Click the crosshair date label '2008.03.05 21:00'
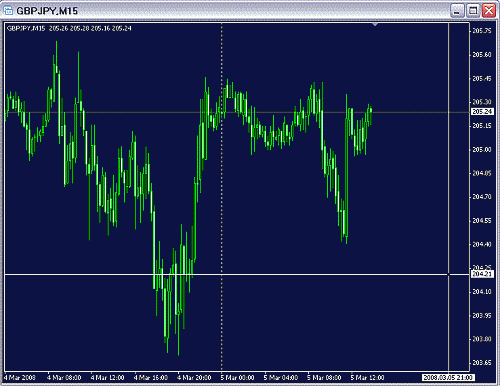 (x=448, y=378)
